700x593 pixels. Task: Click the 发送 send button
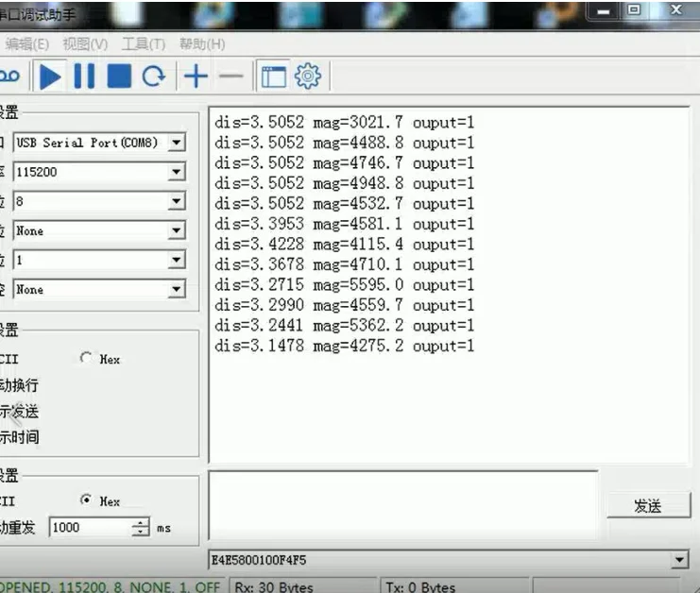pos(649,505)
